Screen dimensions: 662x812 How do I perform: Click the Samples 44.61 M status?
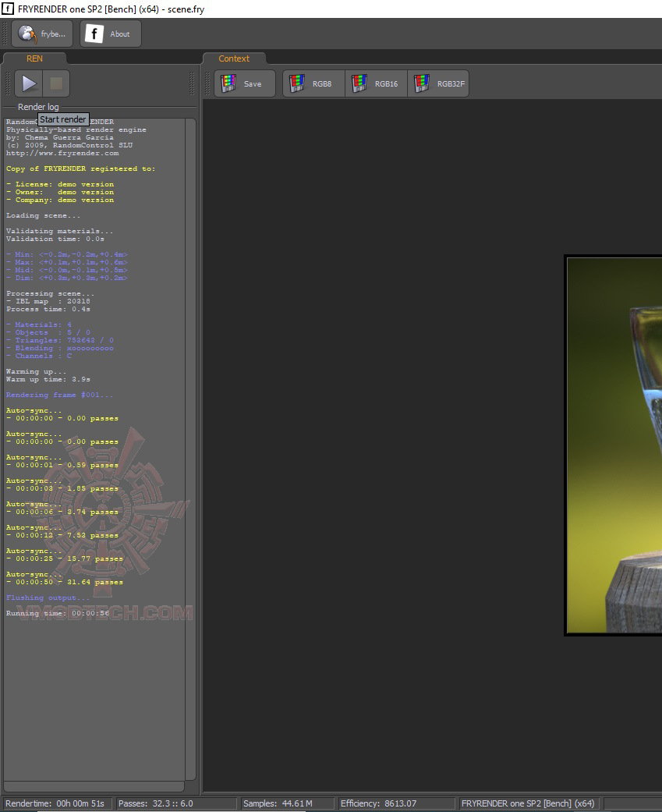278,803
